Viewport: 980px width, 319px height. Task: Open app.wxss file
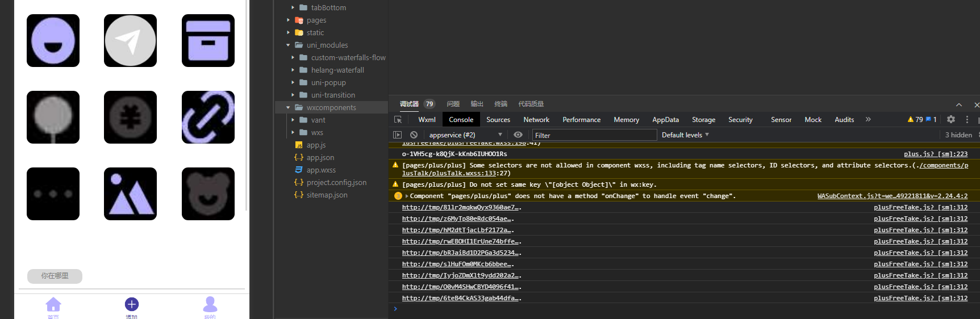(321, 170)
